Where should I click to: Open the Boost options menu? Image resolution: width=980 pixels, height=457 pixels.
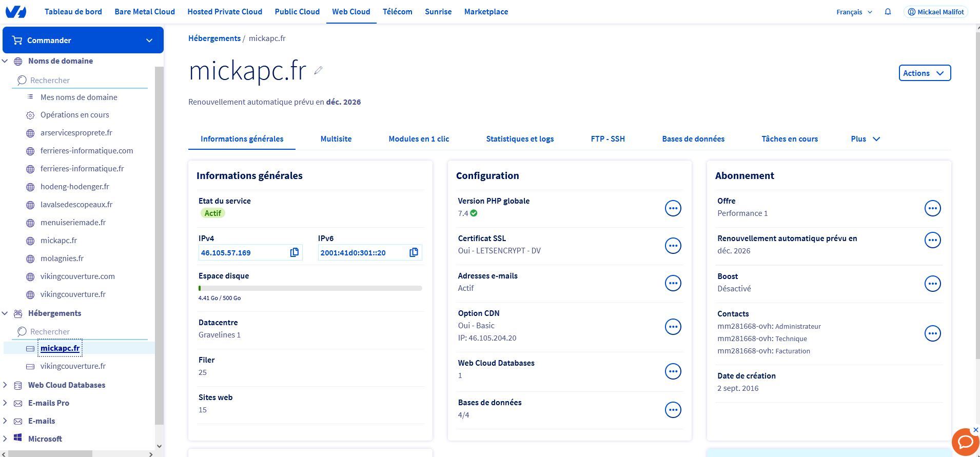[932, 284]
